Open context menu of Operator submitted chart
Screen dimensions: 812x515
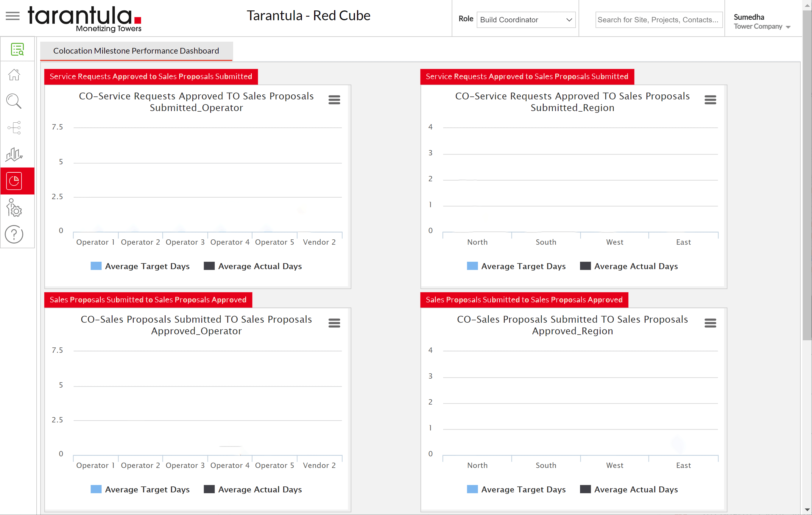pyautogui.click(x=334, y=99)
